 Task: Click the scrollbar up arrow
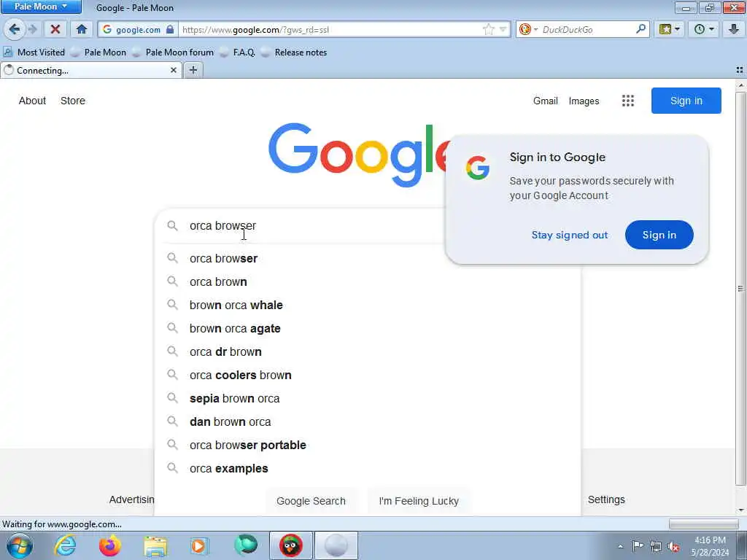click(740, 85)
